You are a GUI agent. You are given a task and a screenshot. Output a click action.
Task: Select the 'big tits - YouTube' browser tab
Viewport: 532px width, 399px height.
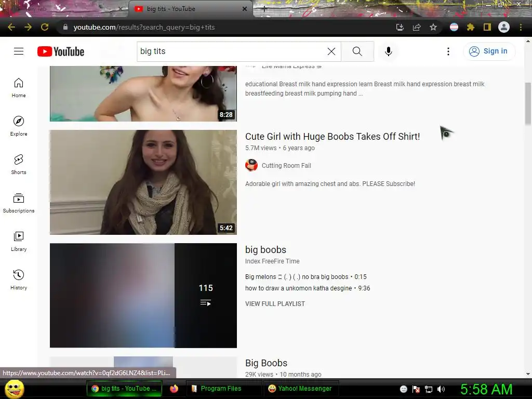coord(190,9)
